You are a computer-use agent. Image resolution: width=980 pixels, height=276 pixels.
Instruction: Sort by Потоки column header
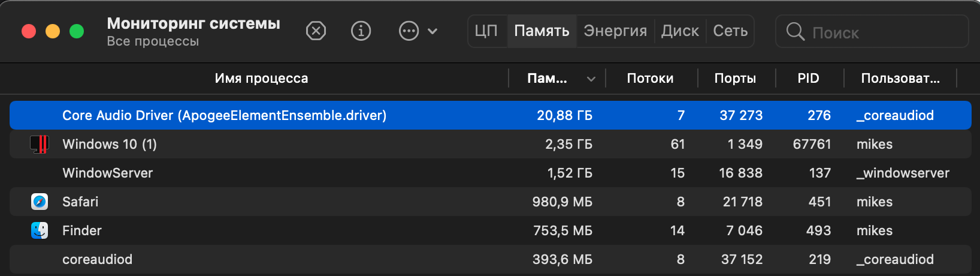650,79
